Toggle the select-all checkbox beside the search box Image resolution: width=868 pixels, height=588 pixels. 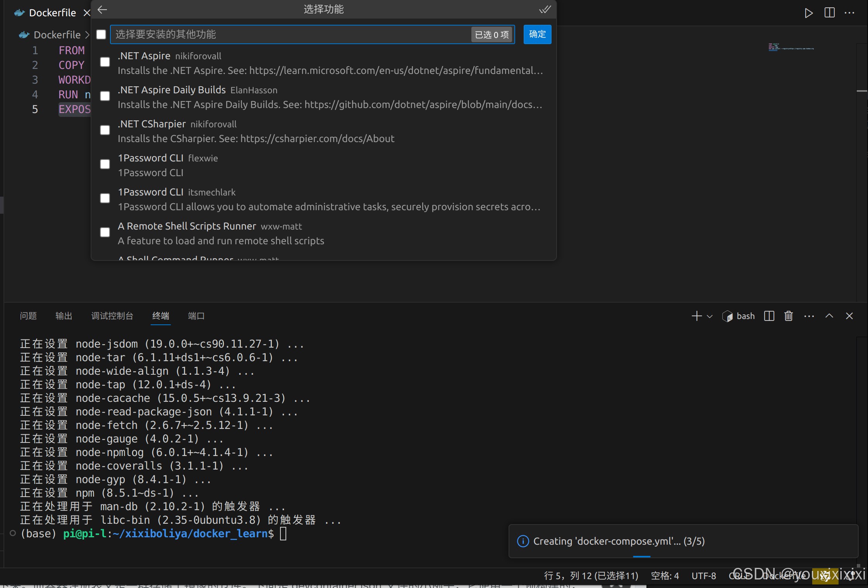pos(101,35)
